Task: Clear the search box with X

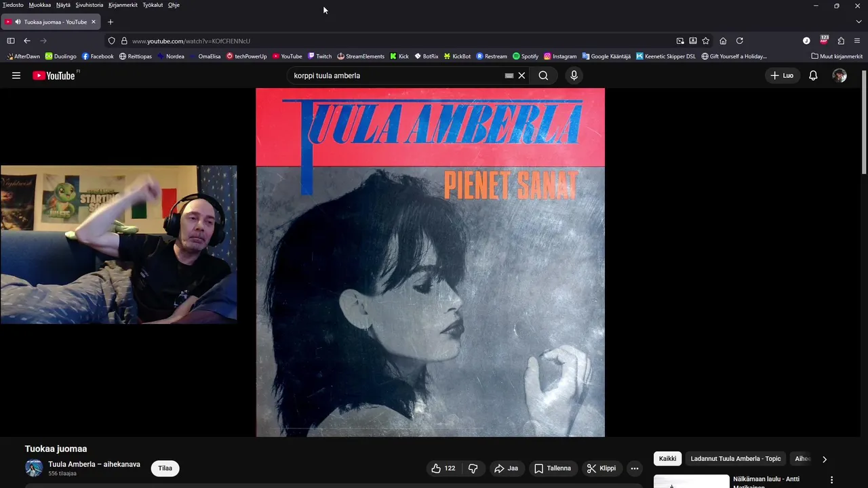Action: pos(521,76)
